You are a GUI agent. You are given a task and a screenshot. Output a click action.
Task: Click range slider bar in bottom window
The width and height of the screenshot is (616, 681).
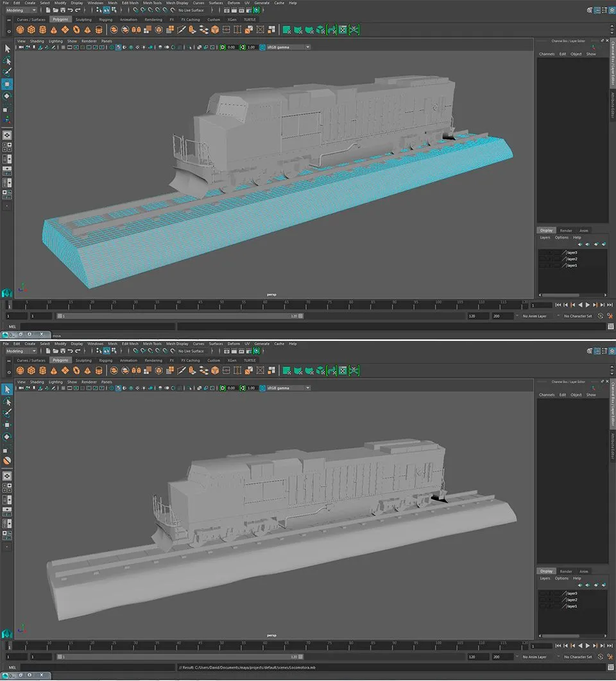click(180, 657)
